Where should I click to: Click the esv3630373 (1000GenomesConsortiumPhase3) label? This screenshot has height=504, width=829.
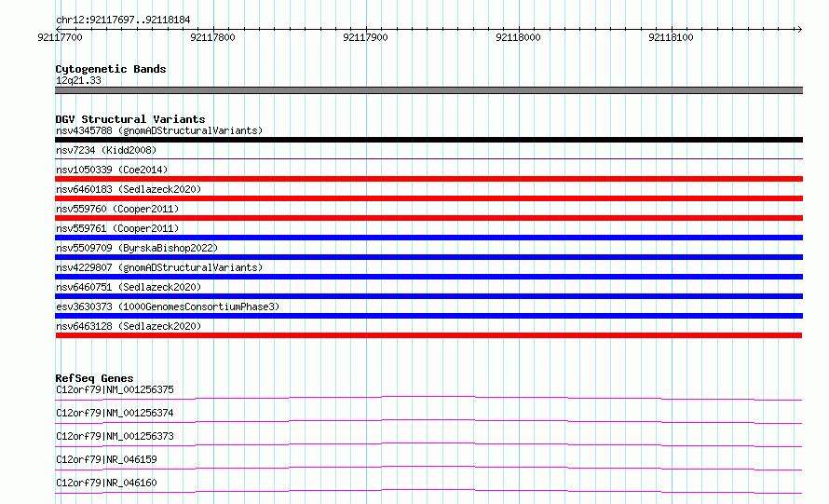[168, 306]
